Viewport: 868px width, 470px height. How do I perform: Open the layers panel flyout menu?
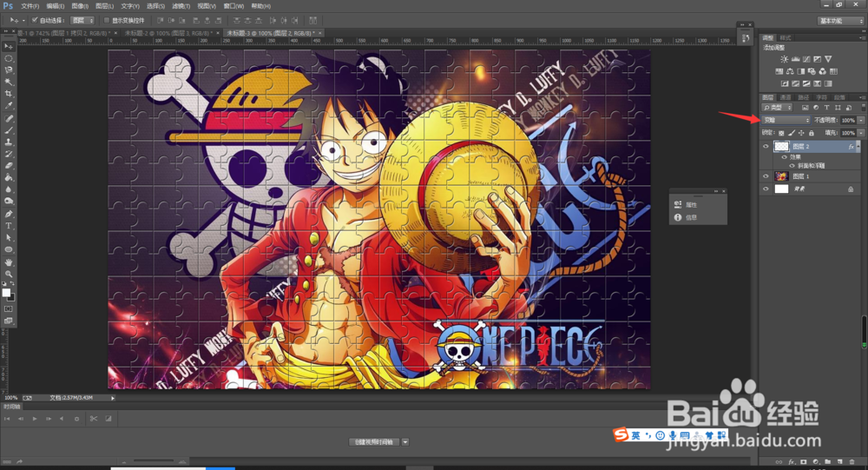coord(861,97)
